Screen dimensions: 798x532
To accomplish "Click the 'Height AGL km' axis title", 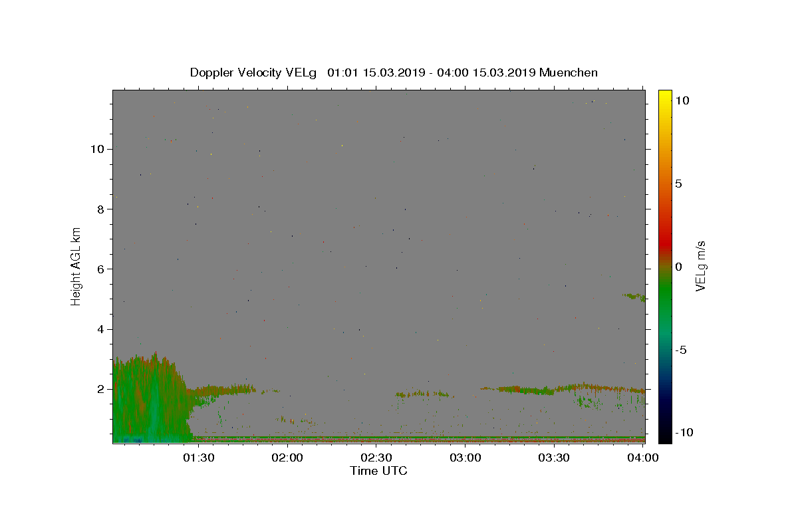I will coord(76,266).
